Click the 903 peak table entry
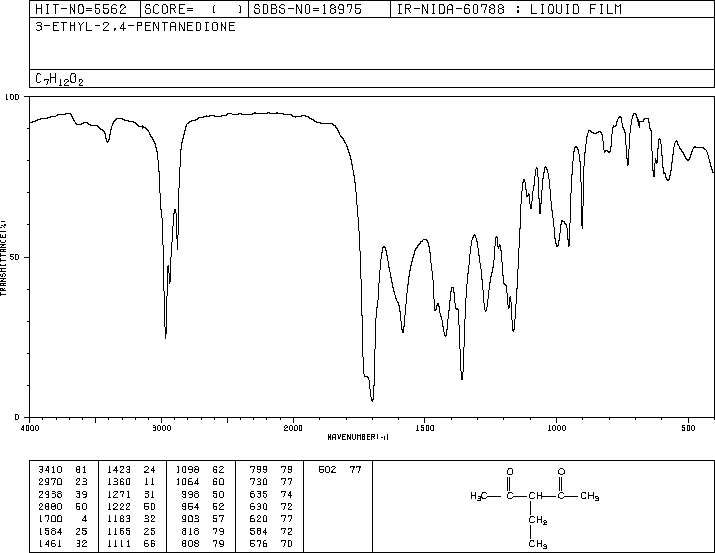This screenshot has height=553, width=715. [x=203, y=519]
